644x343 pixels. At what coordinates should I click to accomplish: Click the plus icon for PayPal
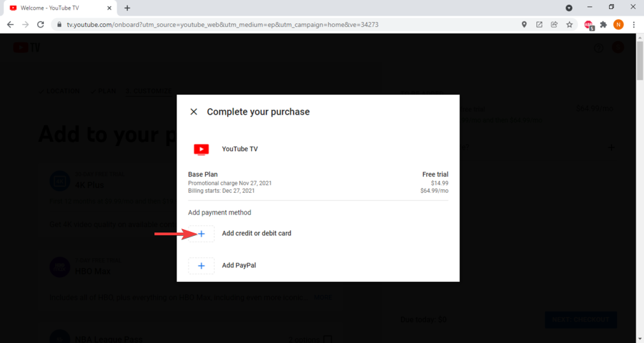point(201,265)
